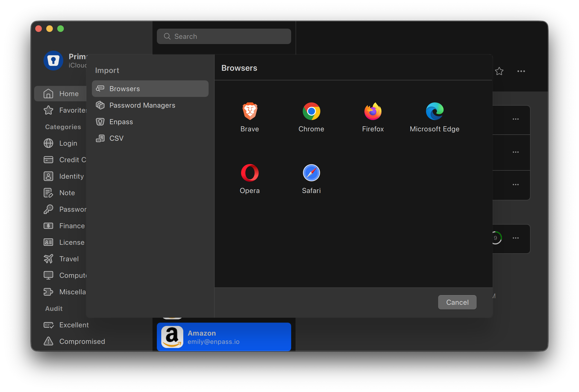Pick Firefox as import source
This screenshot has height=392, width=579.
tap(373, 111)
